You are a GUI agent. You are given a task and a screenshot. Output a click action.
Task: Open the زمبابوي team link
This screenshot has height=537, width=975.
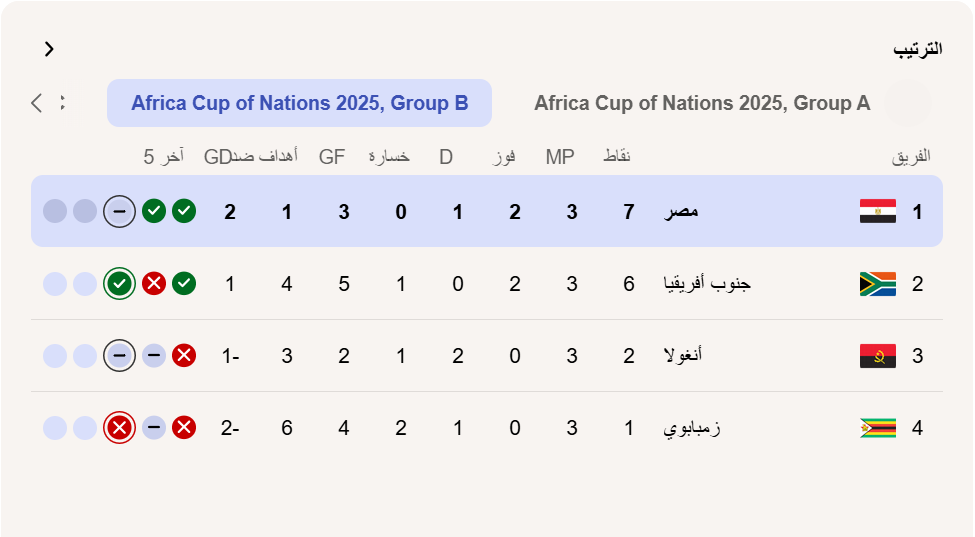(x=692, y=428)
